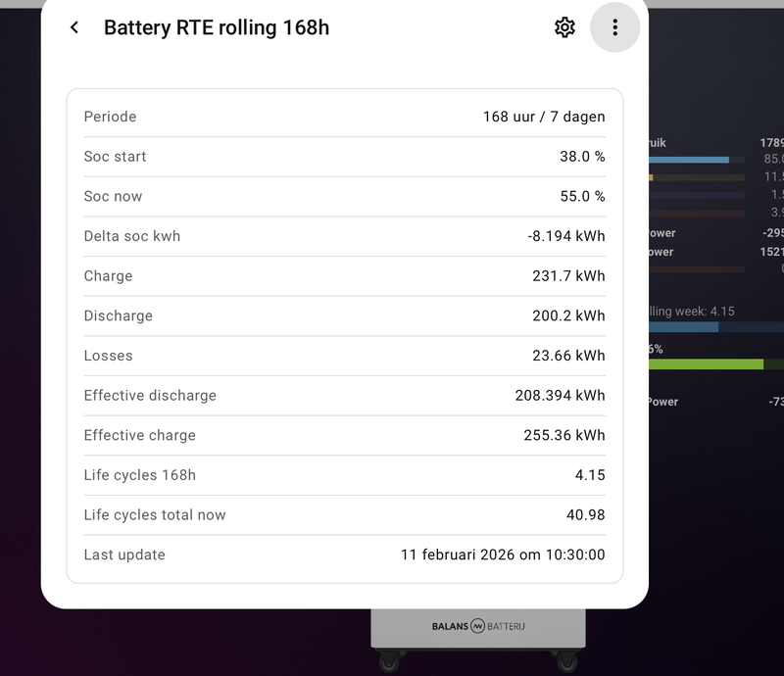Select the Life cycles 168h row
The height and width of the screenshot is (676, 784).
(x=344, y=475)
